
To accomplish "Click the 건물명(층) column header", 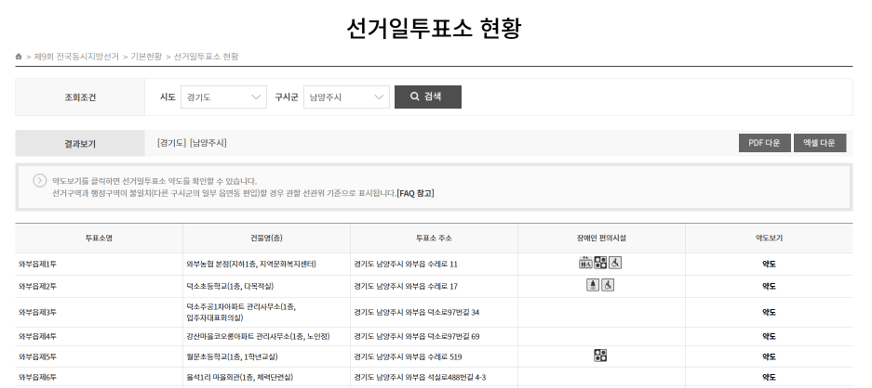I will [266, 238].
